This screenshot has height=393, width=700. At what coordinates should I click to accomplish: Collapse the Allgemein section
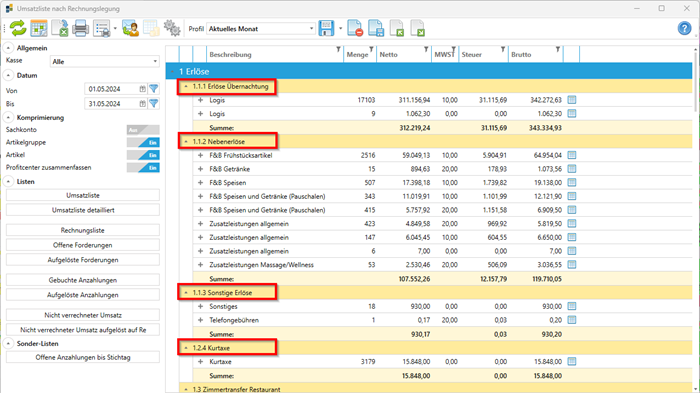8,48
